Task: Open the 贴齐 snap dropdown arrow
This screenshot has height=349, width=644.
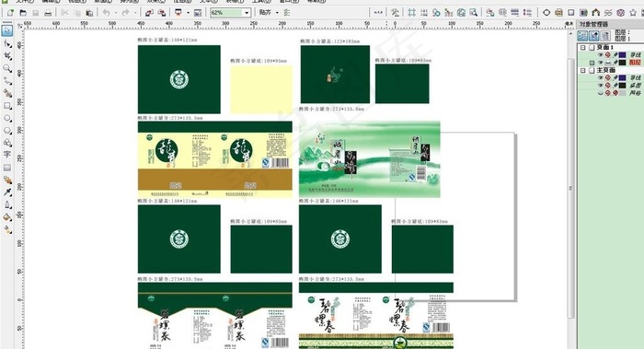Action: pos(277,13)
